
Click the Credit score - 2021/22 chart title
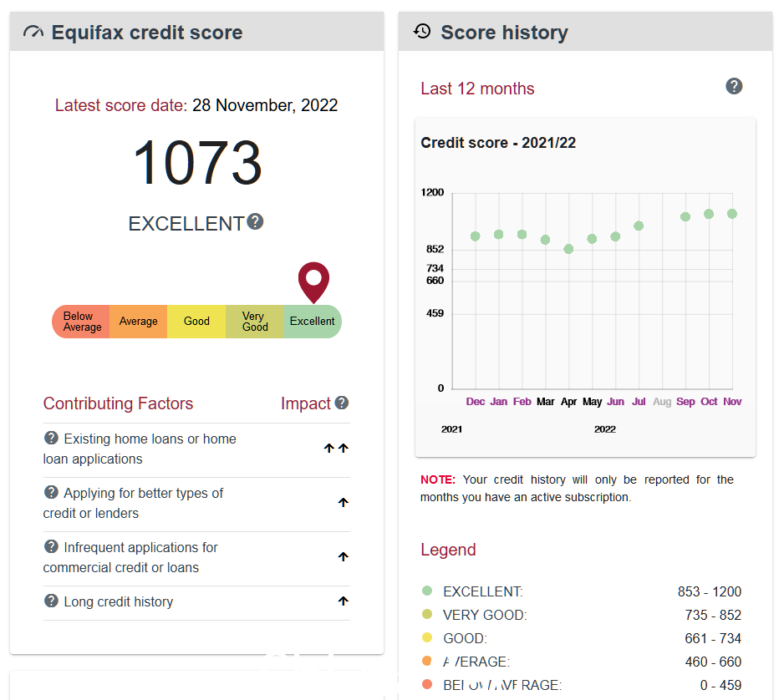[498, 143]
